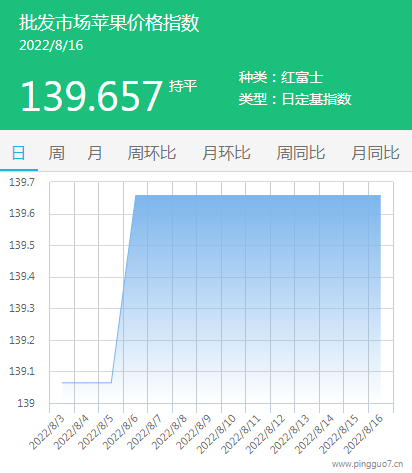
Task: Click the 2022/8/6 x-axis label
Action: click(120, 433)
